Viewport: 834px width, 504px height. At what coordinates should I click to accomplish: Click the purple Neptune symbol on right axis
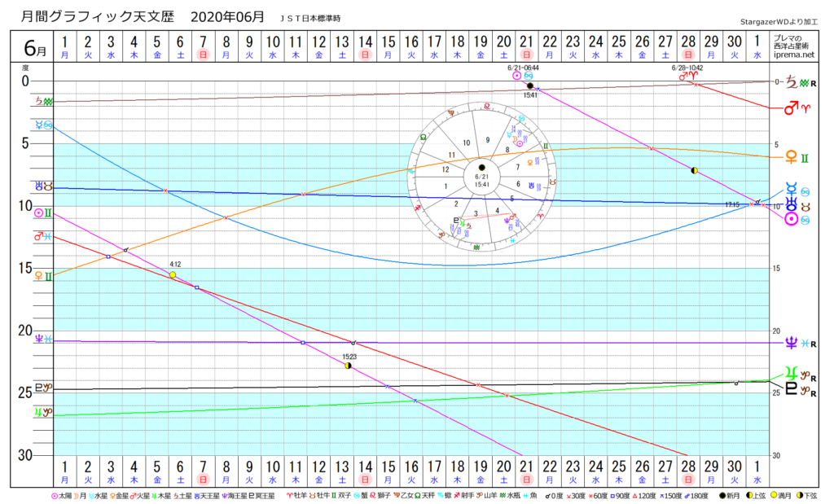point(789,343)
